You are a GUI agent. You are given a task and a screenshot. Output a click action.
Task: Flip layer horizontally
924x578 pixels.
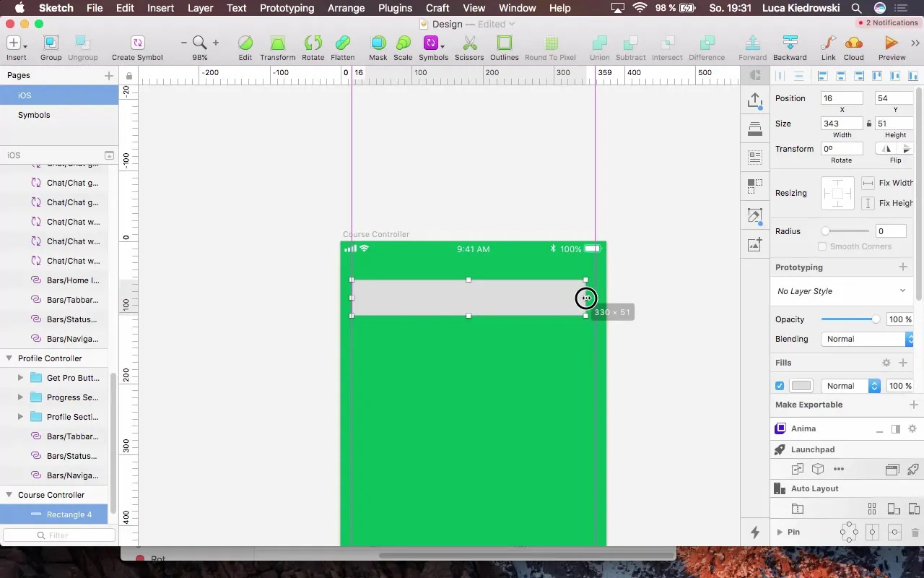tap(886, 149)
